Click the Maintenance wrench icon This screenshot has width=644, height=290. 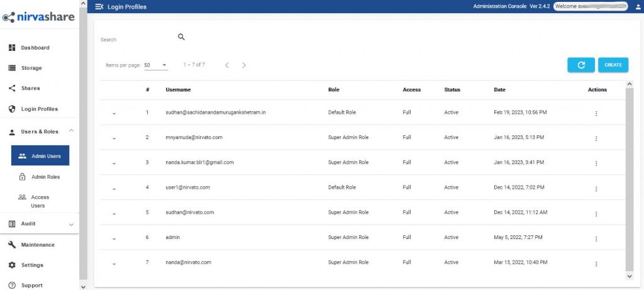click(12, 245)
